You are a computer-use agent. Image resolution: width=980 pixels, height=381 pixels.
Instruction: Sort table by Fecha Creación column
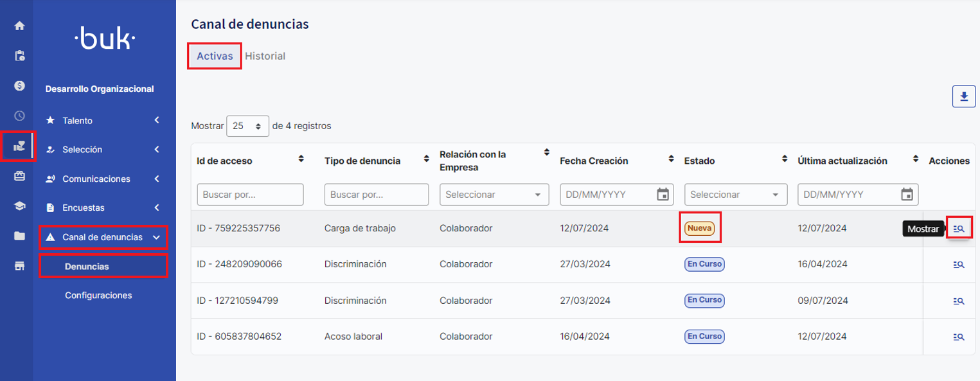click(x=670, y=158)
